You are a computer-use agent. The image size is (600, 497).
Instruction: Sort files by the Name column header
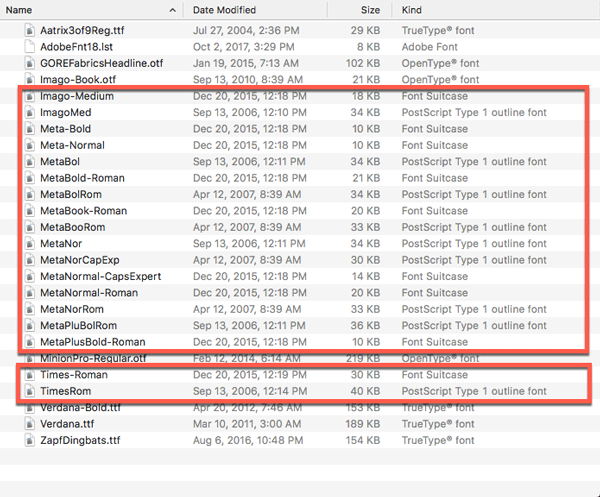(18, 10)
